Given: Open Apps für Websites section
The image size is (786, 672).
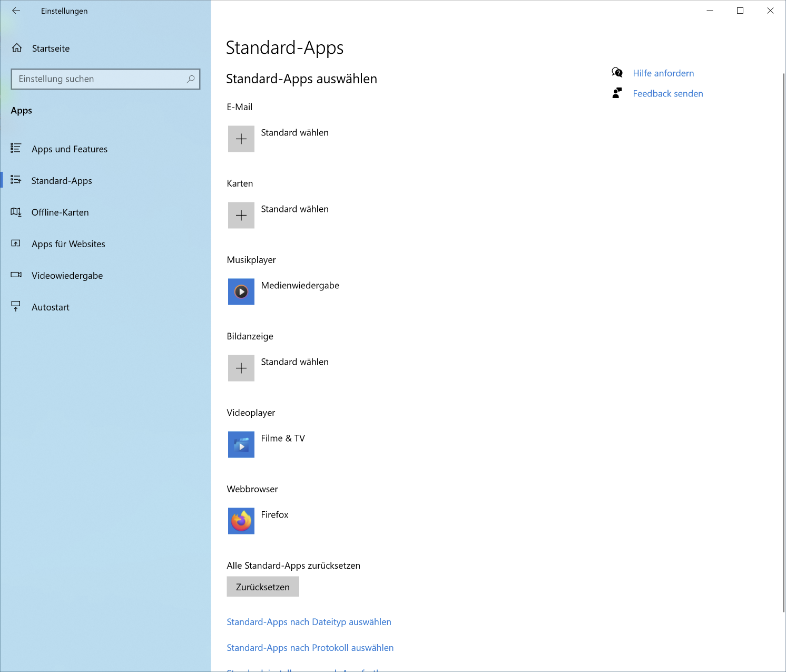Looking at the screenshot, I should point(105,244).
